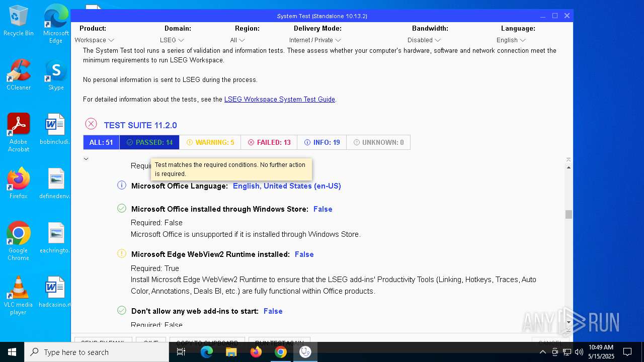
Task: Click the scroll-down arrow of the results scrollbar
Action: [569, 322]
